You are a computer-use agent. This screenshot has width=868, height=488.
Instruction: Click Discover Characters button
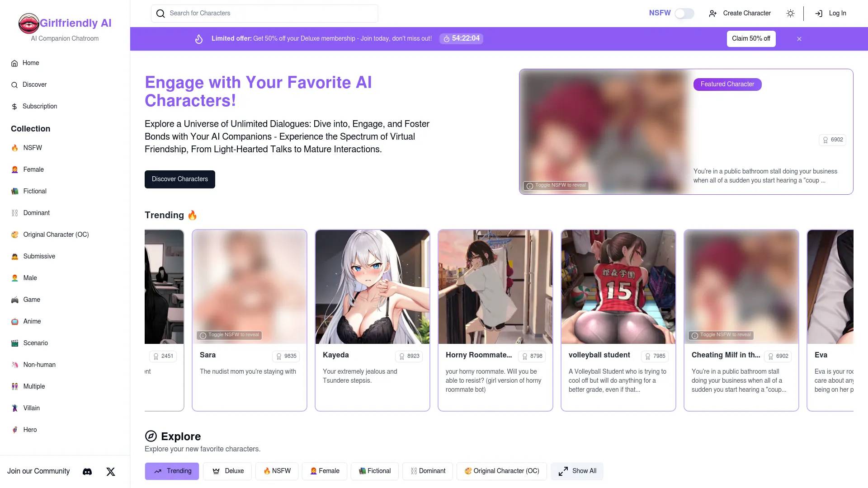point(179,179)
